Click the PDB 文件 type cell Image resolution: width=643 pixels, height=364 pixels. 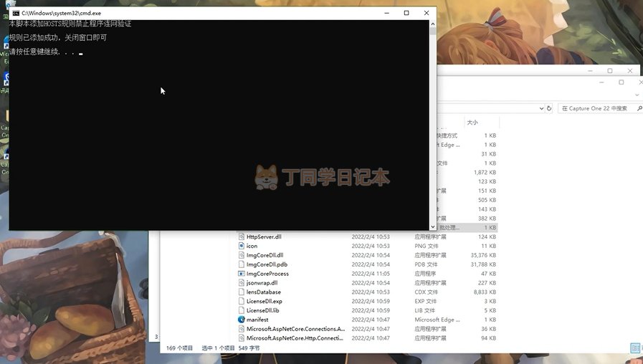[426, 264]
